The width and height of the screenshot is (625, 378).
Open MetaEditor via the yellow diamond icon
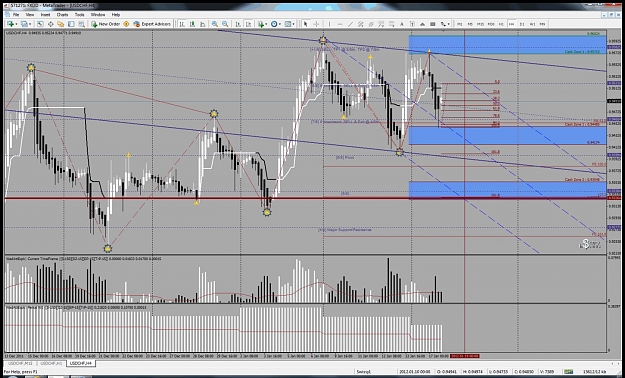point(126,24)
